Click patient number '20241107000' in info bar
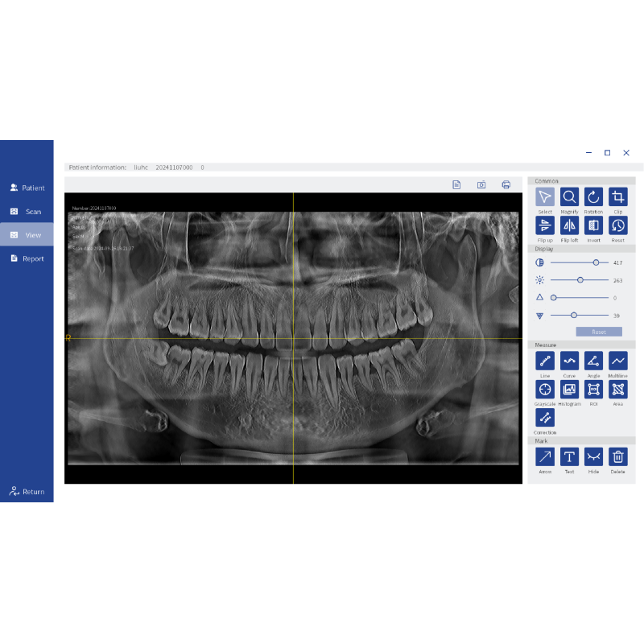The width and height of the screenshot is (644, 644). pos(174,167)
